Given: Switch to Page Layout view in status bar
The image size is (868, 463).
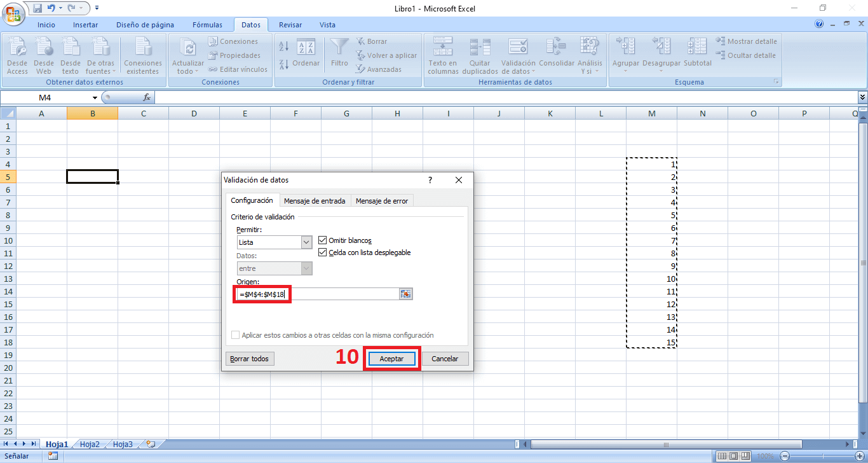Looking at the screenshot, I should pos(733,457).
